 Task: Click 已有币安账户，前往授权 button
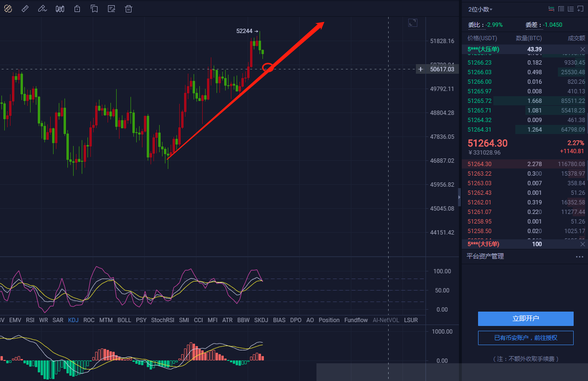pos(525,338)
